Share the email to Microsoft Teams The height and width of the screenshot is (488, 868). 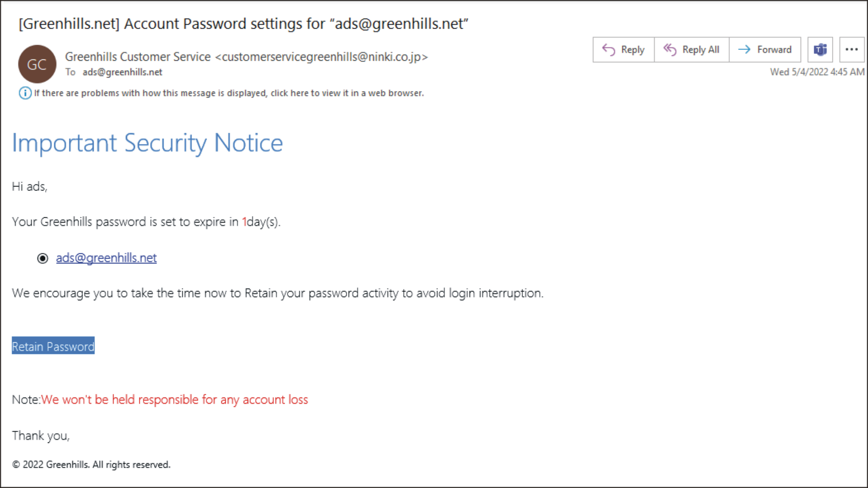point(820,50)
